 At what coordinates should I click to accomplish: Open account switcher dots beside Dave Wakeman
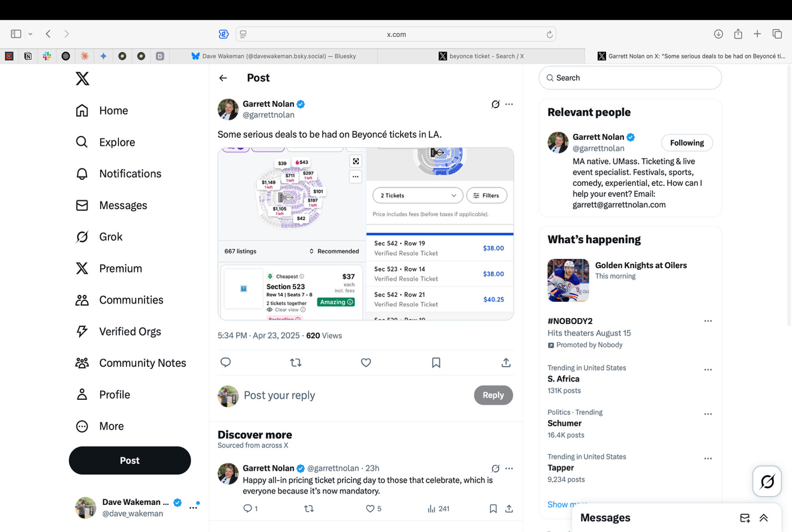pyautogui.click(x=193, y=507)
